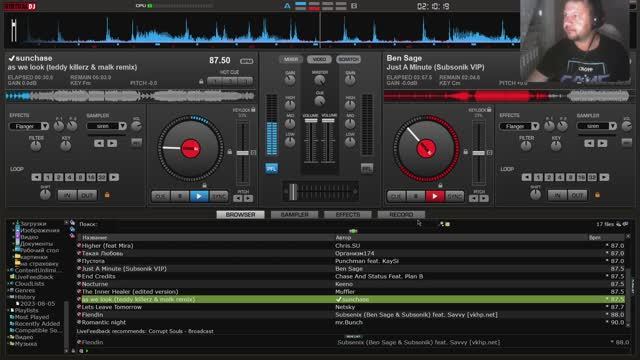The image size is (640, 360).
Task: Play the right deck Ben Sage track
Action: pyautogui.click(x=435, y=197)
